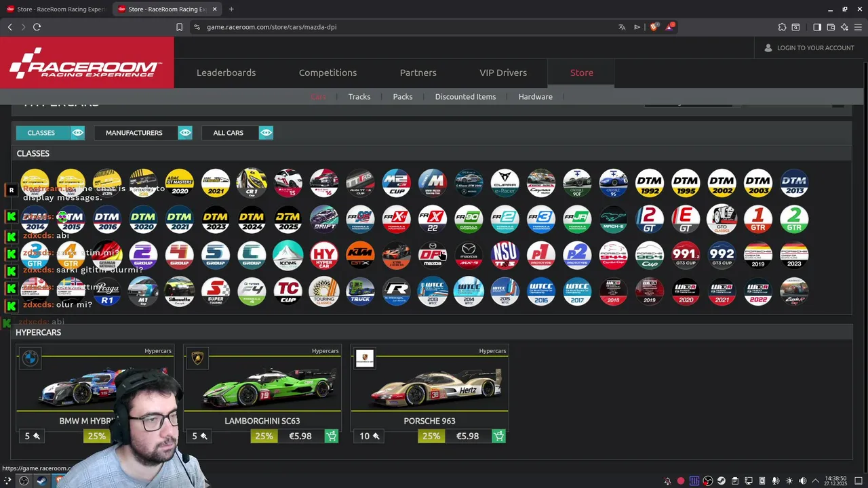The image size is (868, 488).
Task: Pick the FR90 Formula RaceRoom class
Action: (x=469, y=219)
